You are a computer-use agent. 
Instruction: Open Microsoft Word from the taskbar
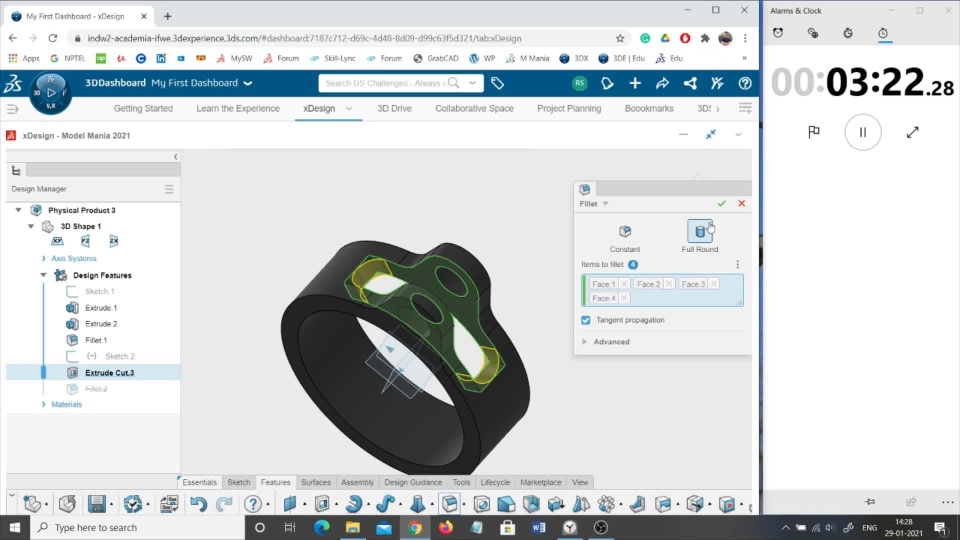pyautogui.click(x=538, y=527)
